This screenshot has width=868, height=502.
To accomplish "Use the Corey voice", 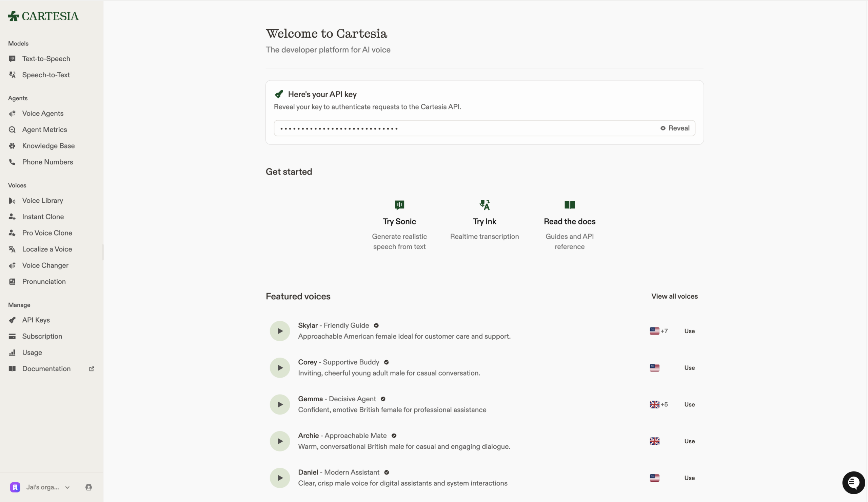I will (689, 368).
